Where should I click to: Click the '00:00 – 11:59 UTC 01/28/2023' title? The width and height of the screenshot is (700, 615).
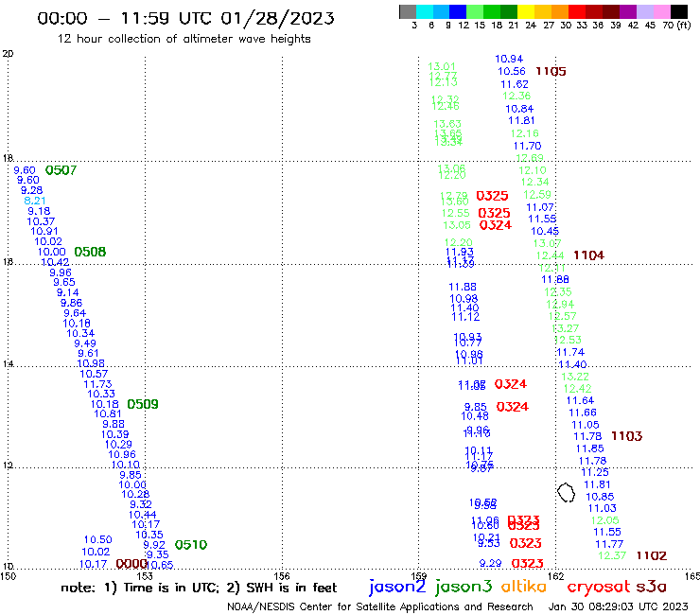pyautogui.click(x=185, y=18)
